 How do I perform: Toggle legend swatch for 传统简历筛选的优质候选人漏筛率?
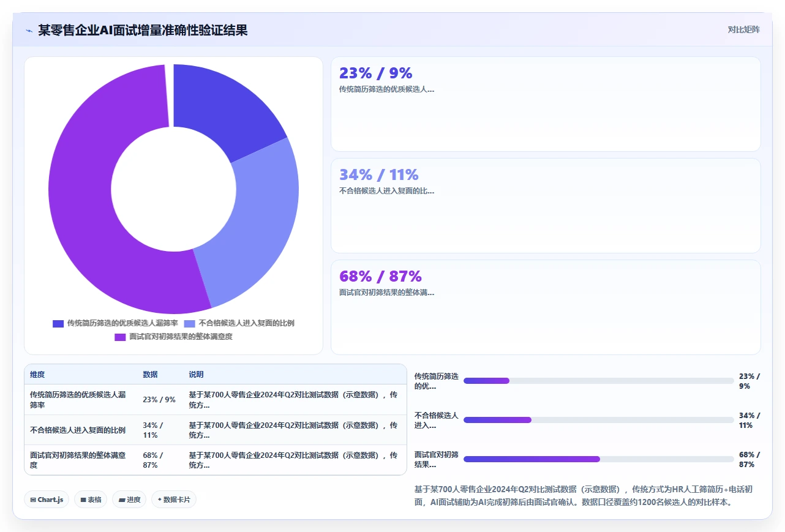tap(58, 323)
